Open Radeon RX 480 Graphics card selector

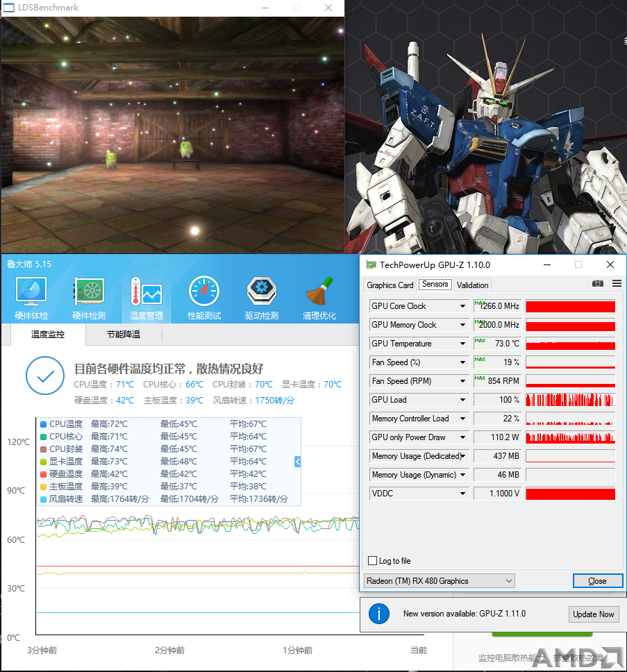point(440,581)
